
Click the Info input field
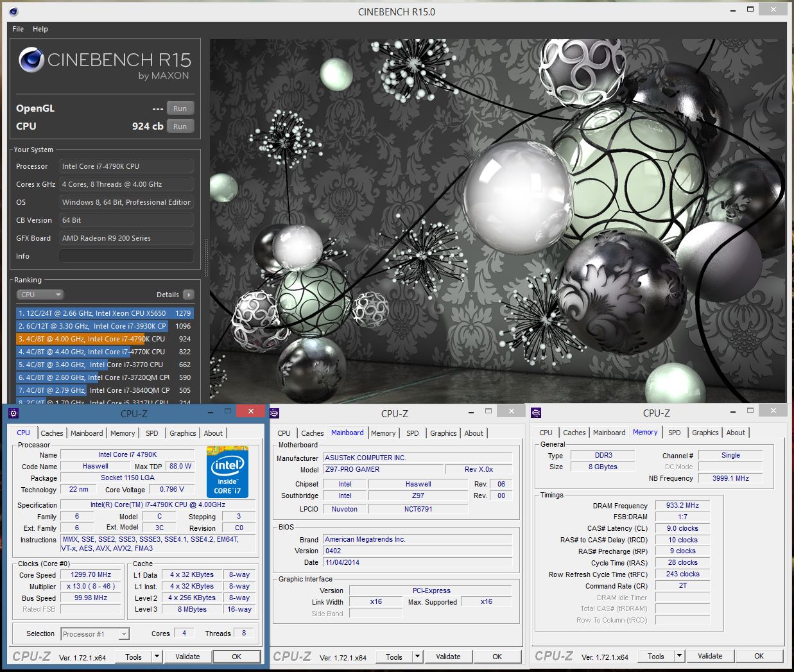click(x=126, y=256)
